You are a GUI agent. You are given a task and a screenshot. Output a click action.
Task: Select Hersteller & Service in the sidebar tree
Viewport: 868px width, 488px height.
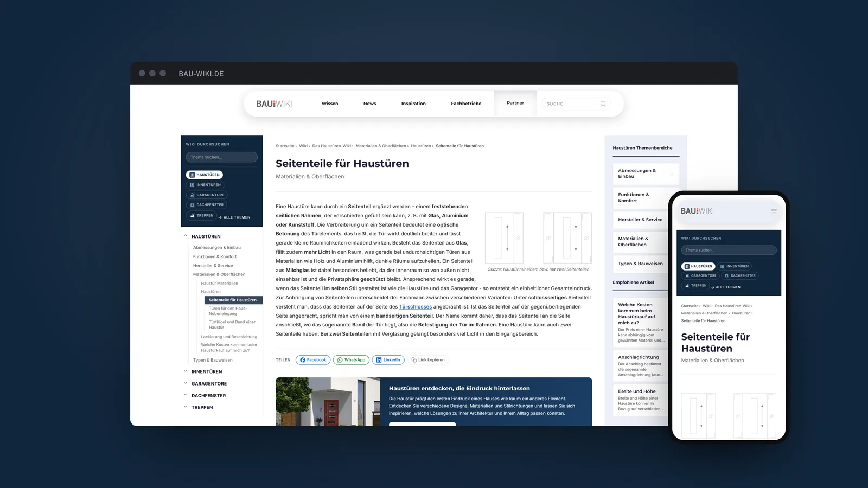click(x=213, y=266)
